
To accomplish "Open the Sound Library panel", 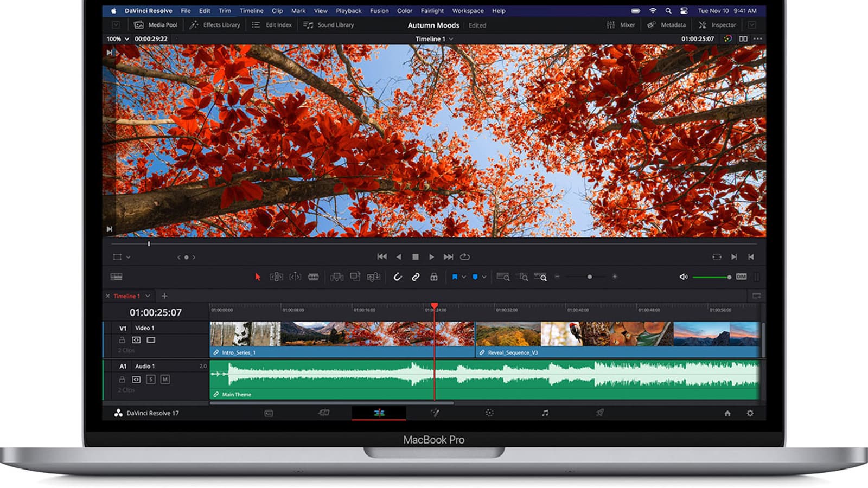I will click(x=329, y=25).
